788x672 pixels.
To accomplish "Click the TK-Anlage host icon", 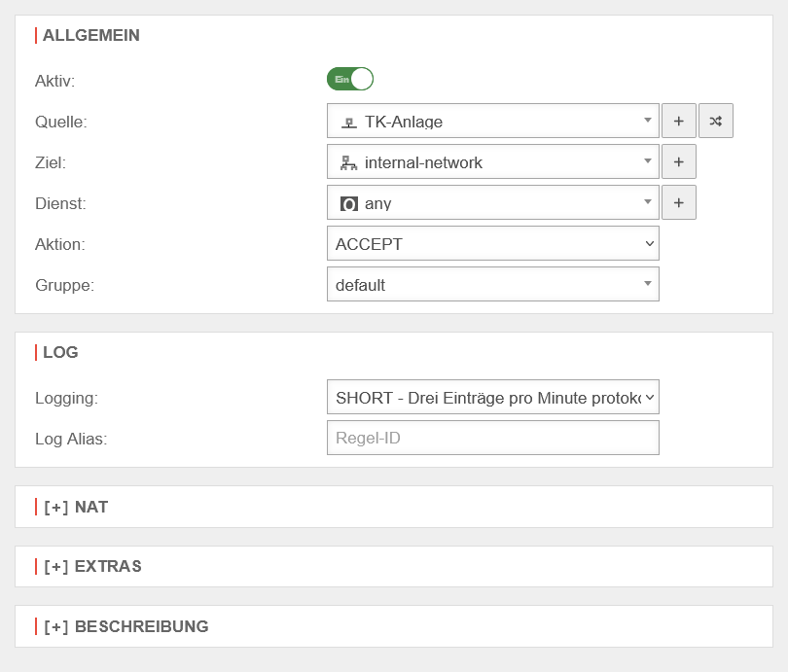I will click(348, 123).
